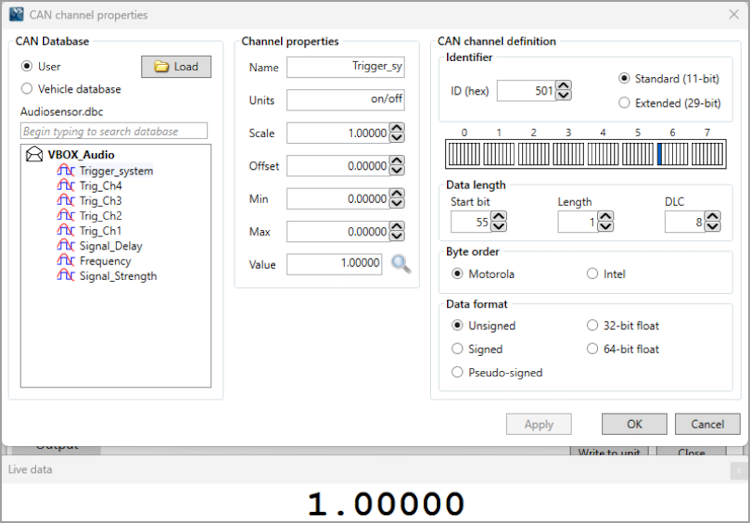Click the signal icon next to Trig_Ch2
The width and height of the screenshot is (750, 523).
(x=66, y=215)
